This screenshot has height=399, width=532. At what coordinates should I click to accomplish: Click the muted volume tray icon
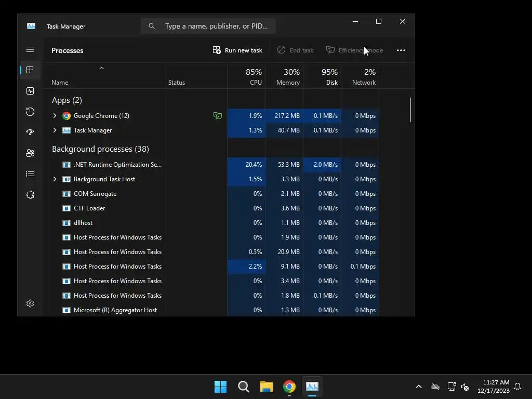465,387
